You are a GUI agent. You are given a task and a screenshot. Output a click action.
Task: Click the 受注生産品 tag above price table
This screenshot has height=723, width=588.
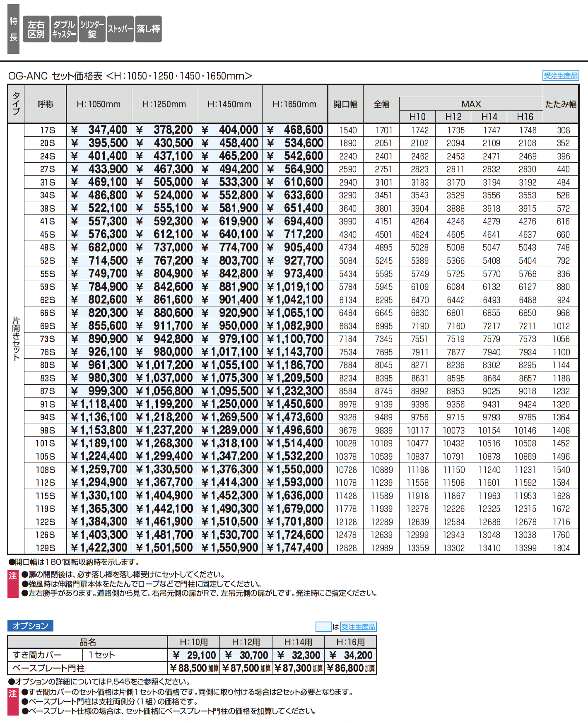pos(561,75)
